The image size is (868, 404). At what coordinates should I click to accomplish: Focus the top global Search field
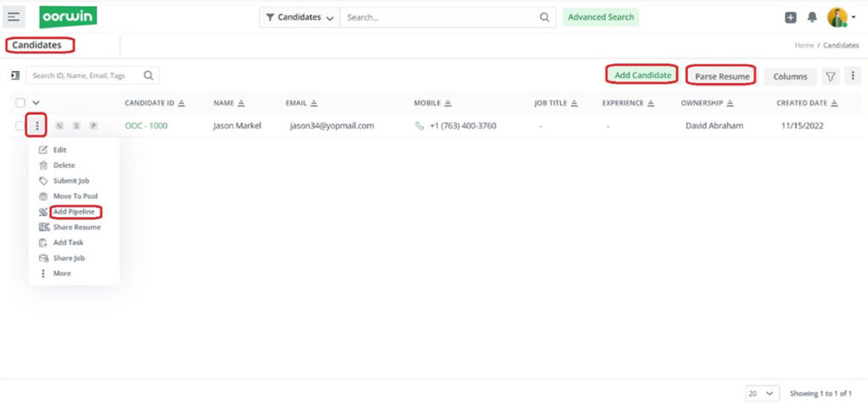click(x=440, y=17)
